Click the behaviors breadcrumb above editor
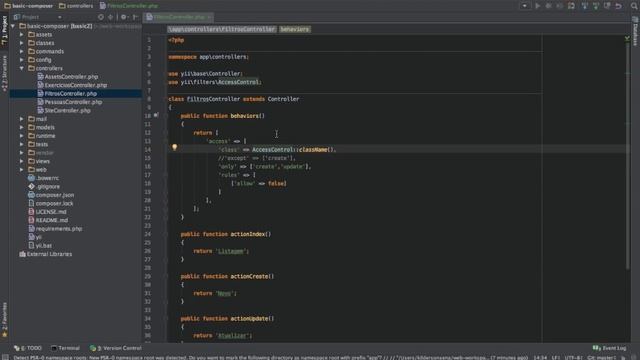This screenshot has height=360, width=640. click(x=295, y=29)
